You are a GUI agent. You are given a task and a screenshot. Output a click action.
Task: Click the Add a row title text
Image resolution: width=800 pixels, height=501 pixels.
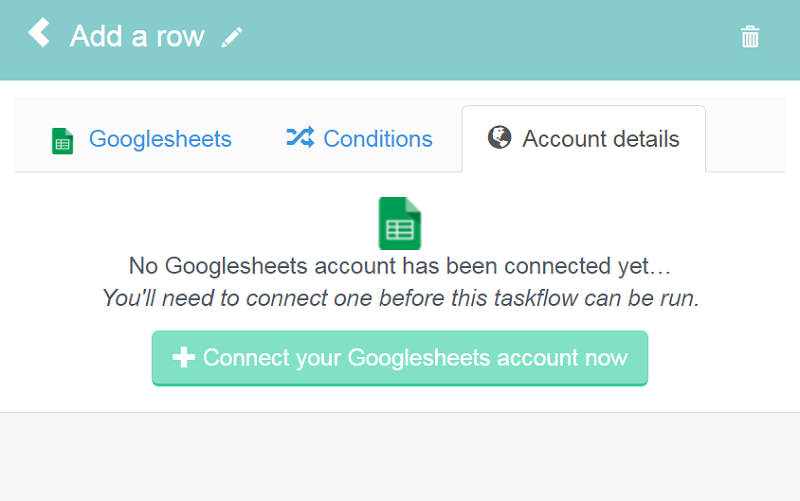pos(137,36)
